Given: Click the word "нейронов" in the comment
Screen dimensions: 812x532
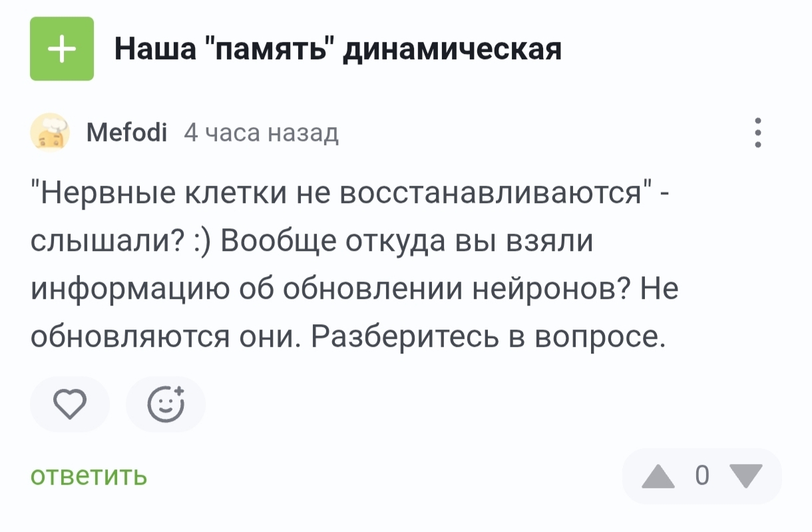Looking at the screenshot, I should 549,290.
